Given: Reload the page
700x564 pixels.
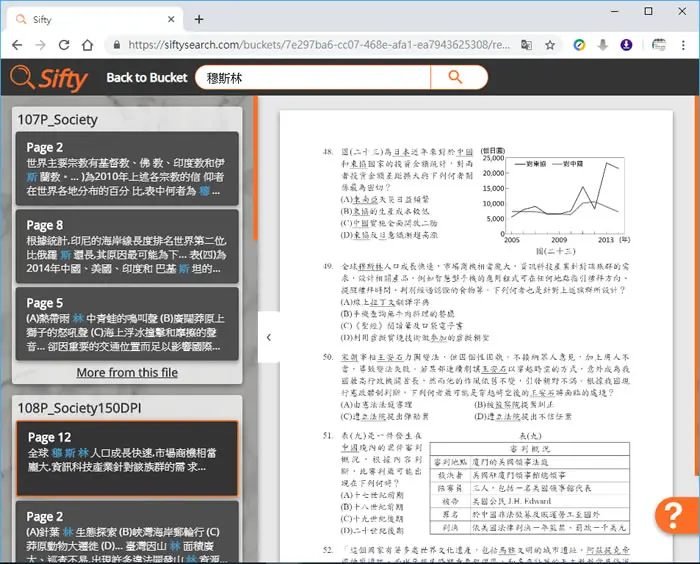Looking at the screenshot, I should click(64, 45).
